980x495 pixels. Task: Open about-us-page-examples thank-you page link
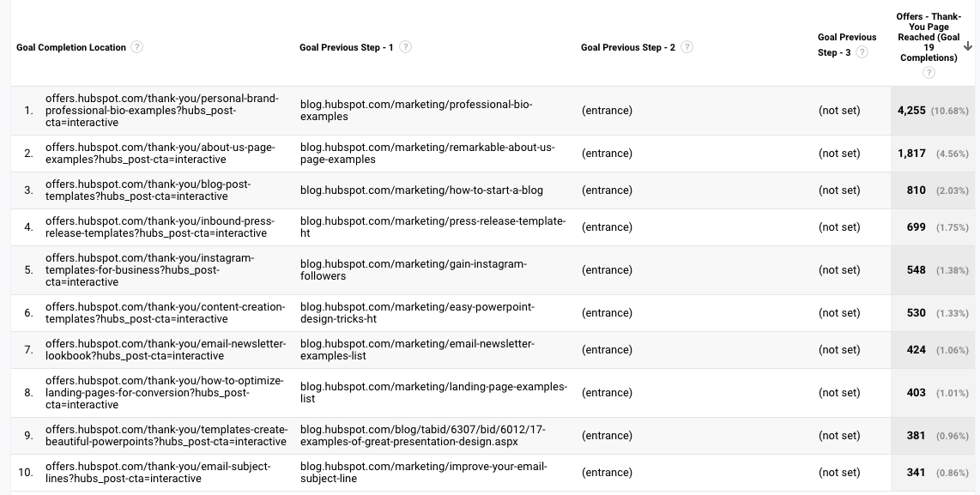(160, 154)
